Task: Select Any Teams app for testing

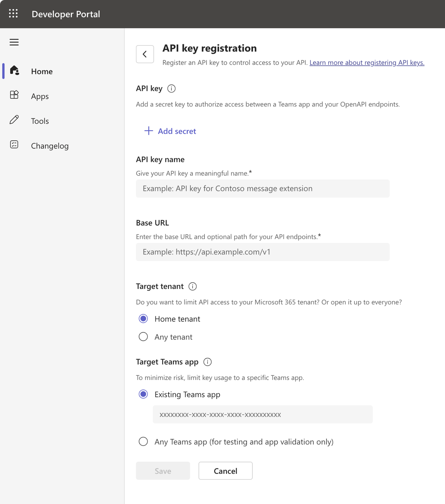Action: point(143,442)
